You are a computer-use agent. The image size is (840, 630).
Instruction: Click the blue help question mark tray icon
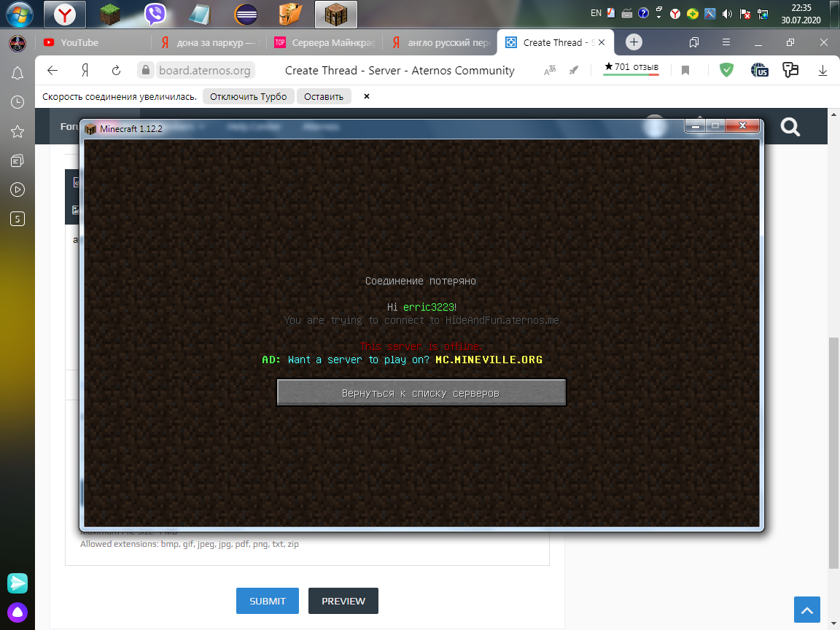point(643,13)
